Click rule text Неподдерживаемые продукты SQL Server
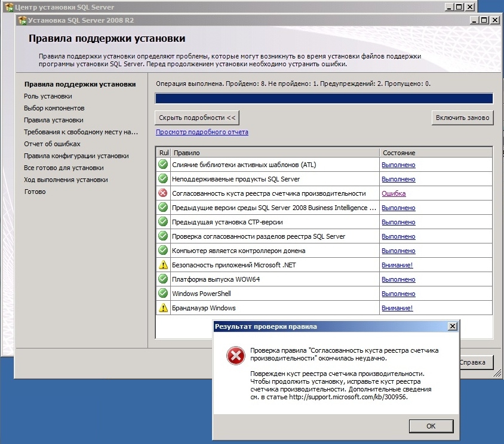504x444 pixels. click(x=236, y=179)
